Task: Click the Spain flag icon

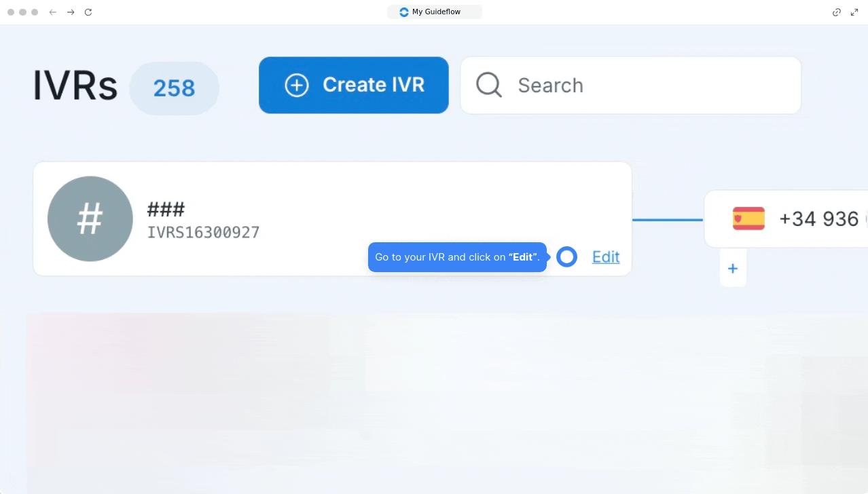Action: (x=748, y=218)
